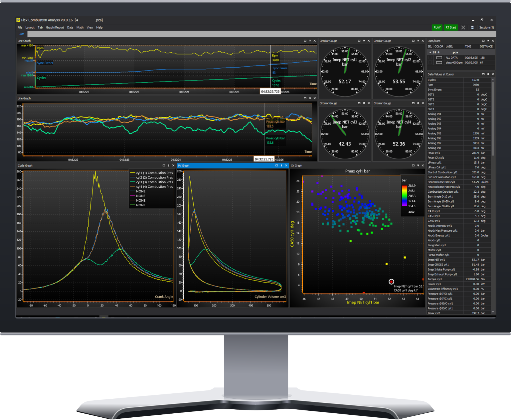The image size is (511, 420).
Task: Open the Sessions(1) list
Action: 486,27
